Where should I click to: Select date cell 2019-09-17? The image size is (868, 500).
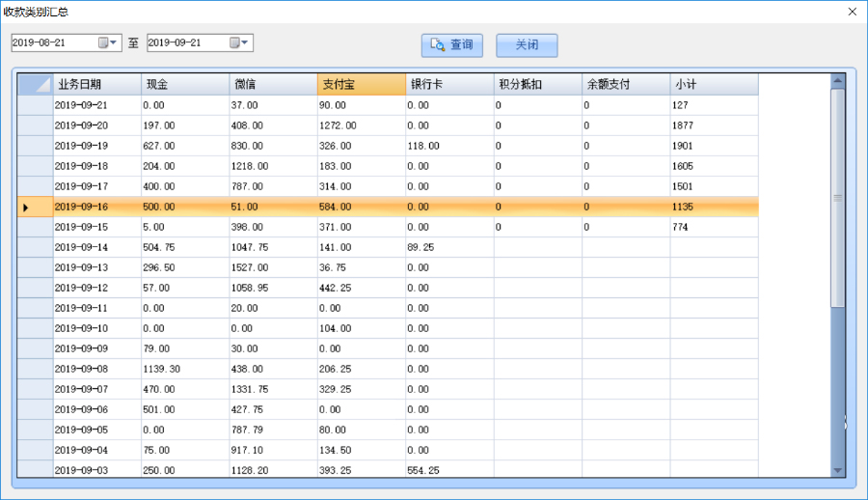tap(96, 186)
